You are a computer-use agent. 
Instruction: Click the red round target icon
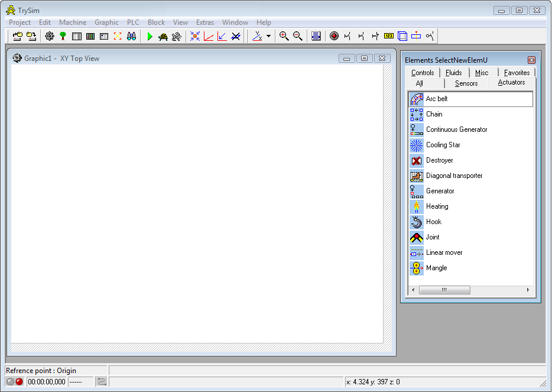click(334, 37)
